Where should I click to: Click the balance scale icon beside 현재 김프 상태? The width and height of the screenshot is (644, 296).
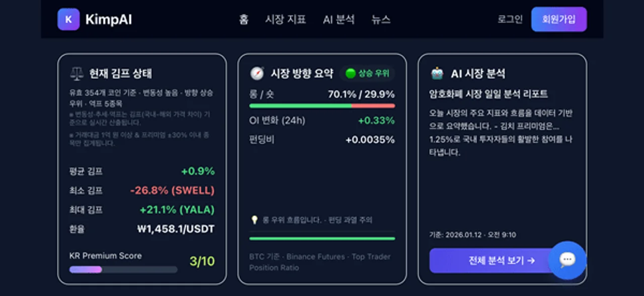coord(76,73)
